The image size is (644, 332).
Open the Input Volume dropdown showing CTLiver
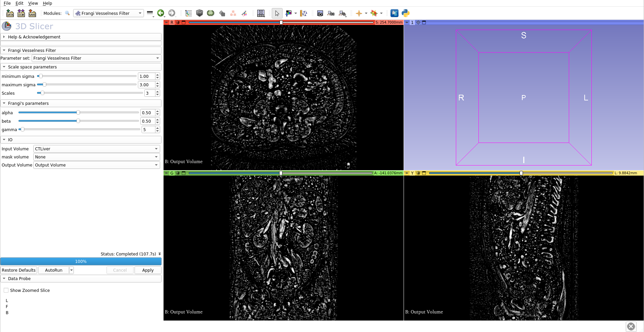tap(96, 149)
